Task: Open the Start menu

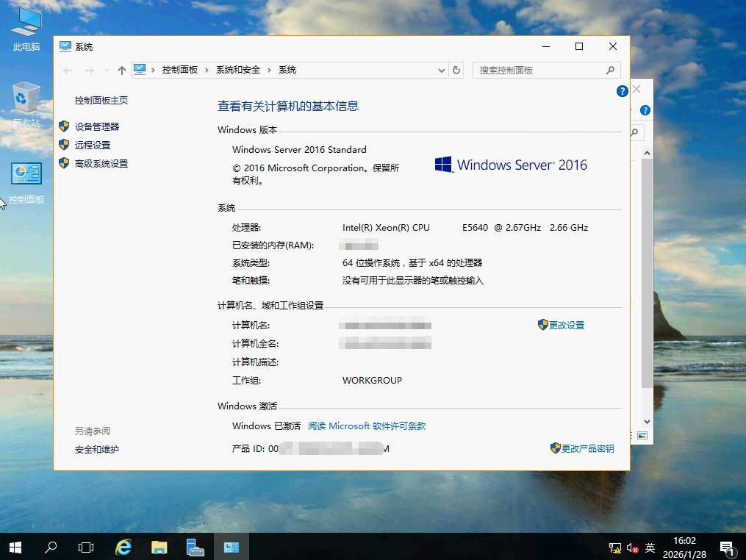Action: 15,547
